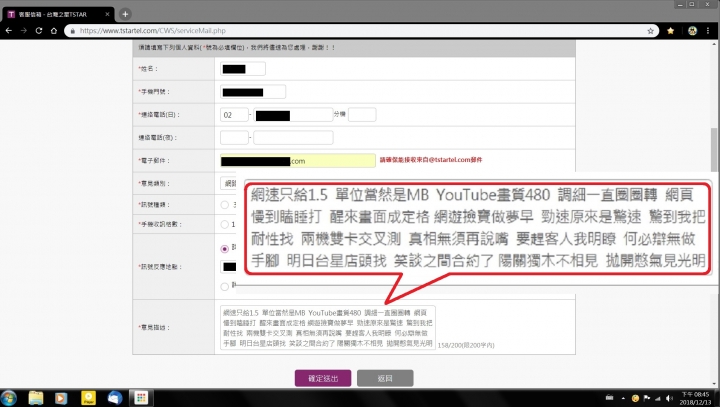Click the page vertical scrollbar
This screenshot has width=720, height=407.
pos(714,152)
